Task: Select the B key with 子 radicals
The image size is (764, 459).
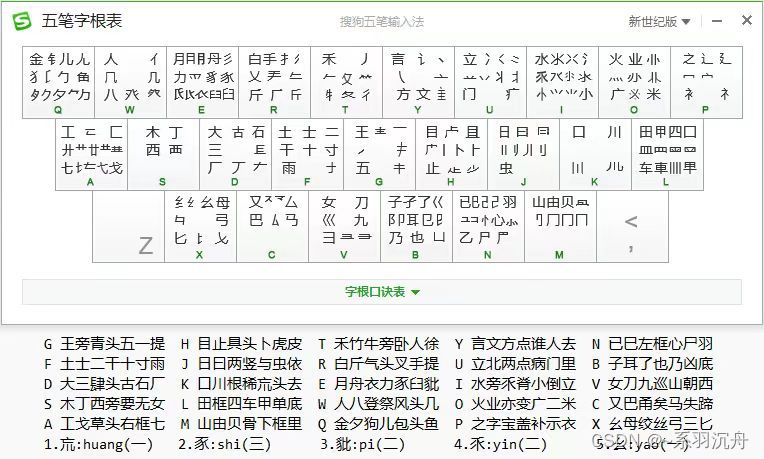Action: 417,227
